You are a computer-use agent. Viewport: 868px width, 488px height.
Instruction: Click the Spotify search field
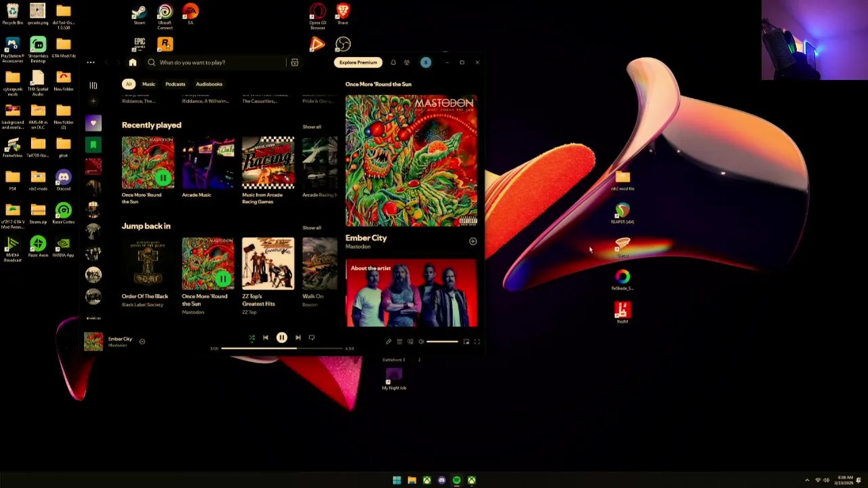click(217, 62)
